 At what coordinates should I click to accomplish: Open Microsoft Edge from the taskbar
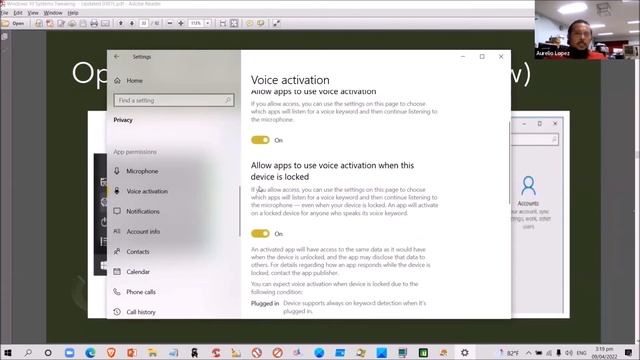coord(90,353)
